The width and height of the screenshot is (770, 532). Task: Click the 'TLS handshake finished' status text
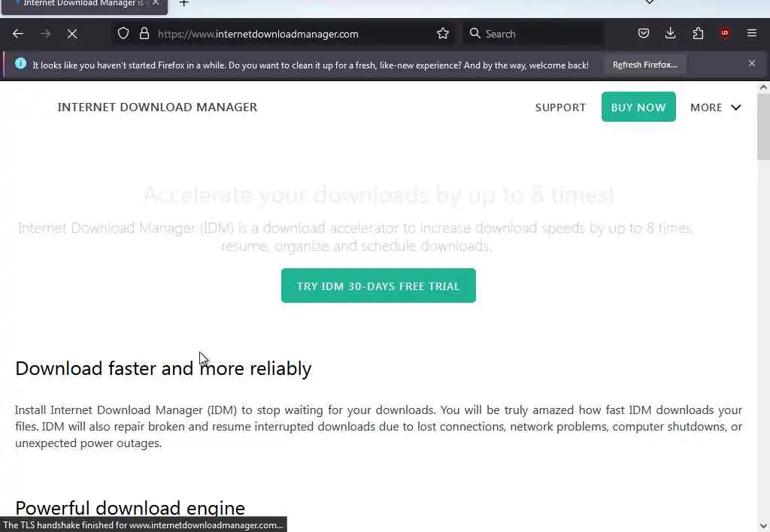[x=144, y=525]
